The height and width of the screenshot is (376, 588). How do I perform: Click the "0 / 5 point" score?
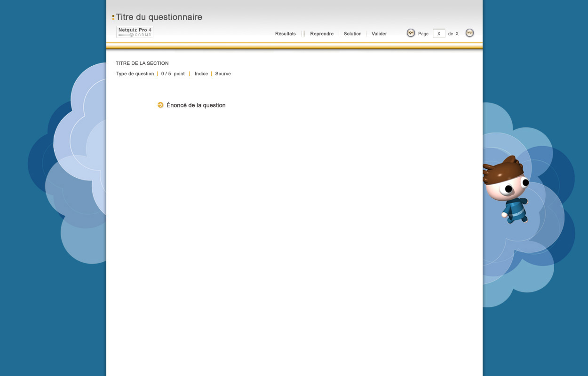[x=173, y=74]
